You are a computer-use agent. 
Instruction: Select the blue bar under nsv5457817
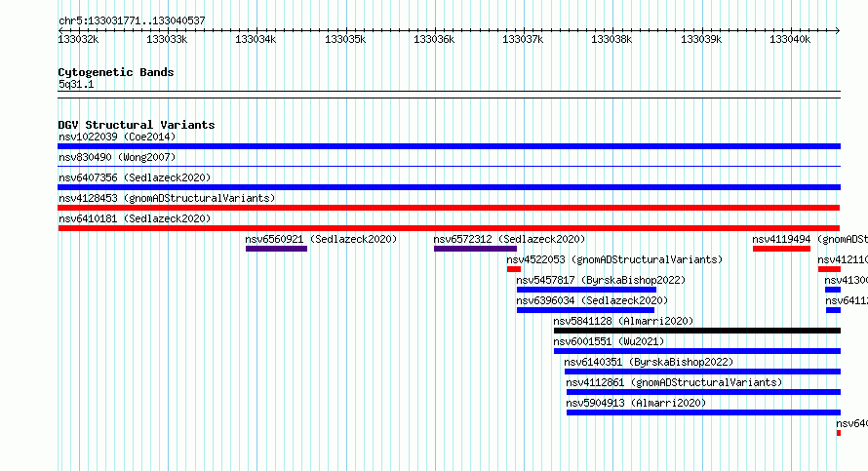[x=586, y=290]
